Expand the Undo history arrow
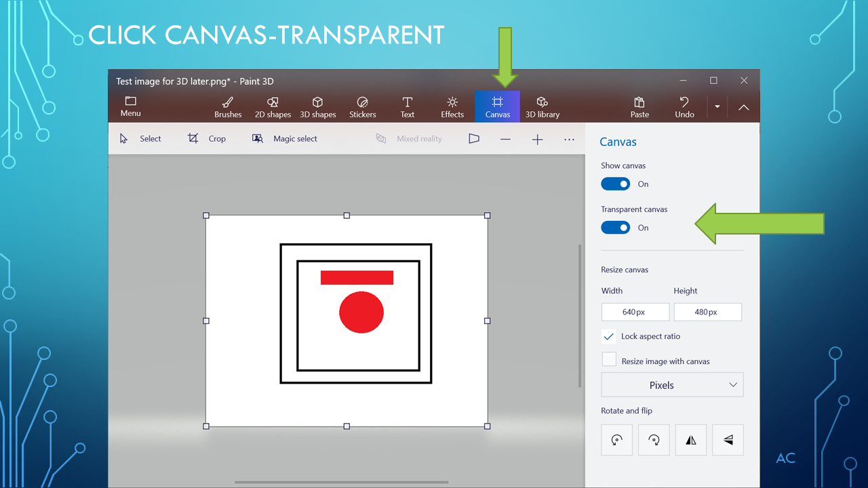Screen dimensions: 868x488 [x=717, y=106]
